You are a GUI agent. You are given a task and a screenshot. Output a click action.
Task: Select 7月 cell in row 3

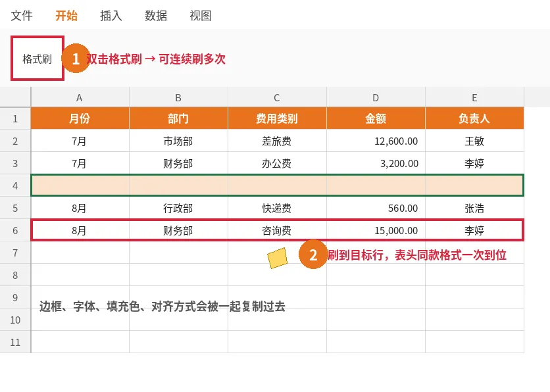[80, 163]
